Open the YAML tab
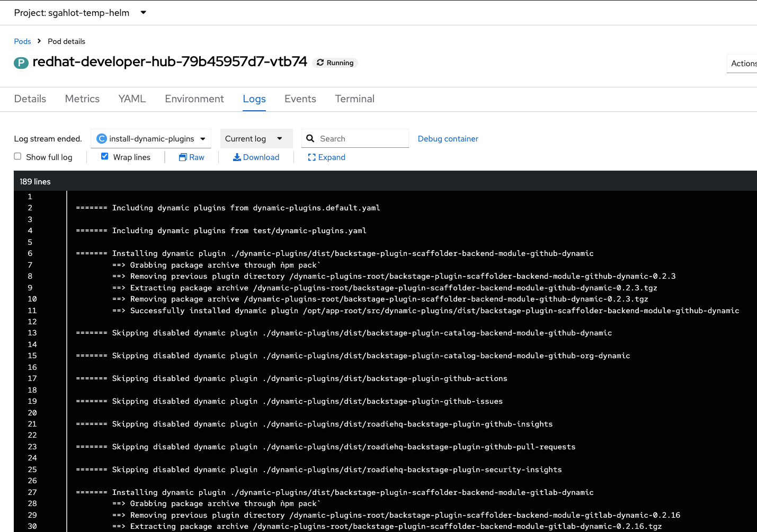The width and height of the screenshot is (757, 532). point(132,99)
